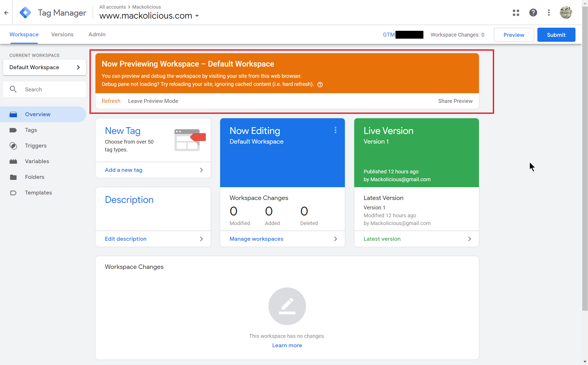The width and height of the screenshot is (588, 365).
Task: Click the vertical page scrollbar
Action: pos(585,158)
